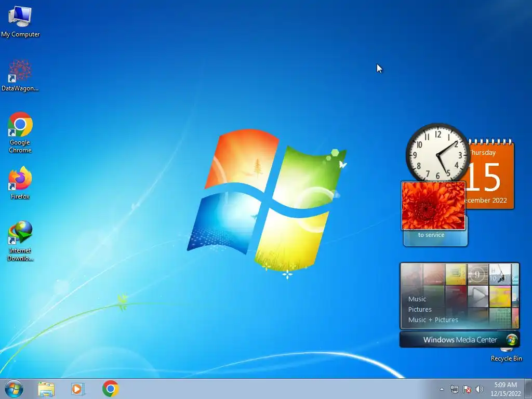This screenshot has width=532, height=399.
Task: Select the Firefox desktop shortcut
Action: click(x=20, y=182)
